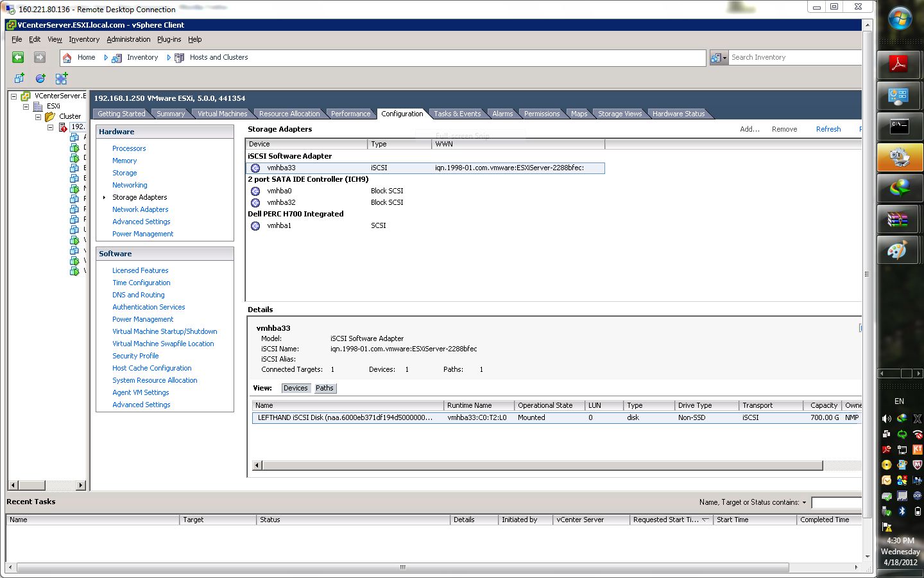Open the File menu
The height and width of the screenshot is (578, 924).
pyautogui.click(x=17, y=39)
